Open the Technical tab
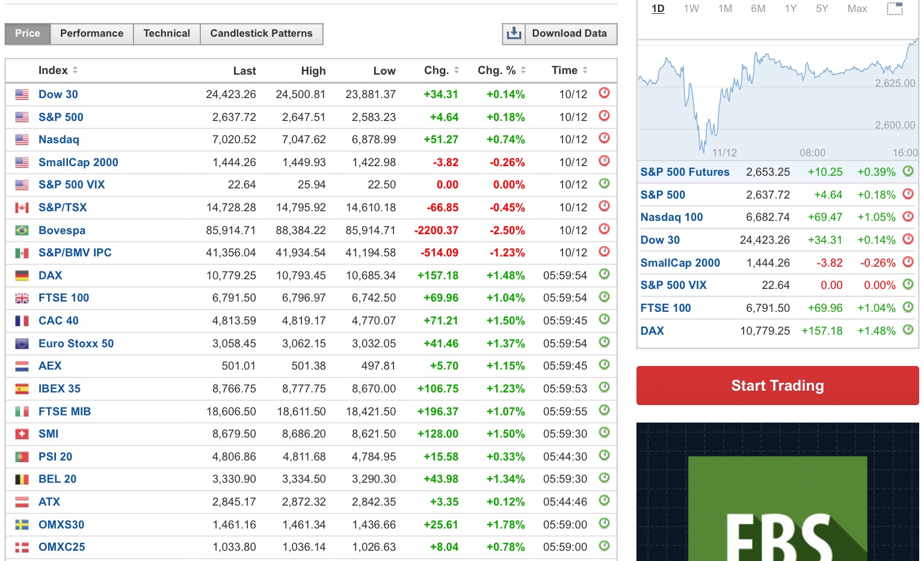924x561 pixels. (x=167, y=34)
